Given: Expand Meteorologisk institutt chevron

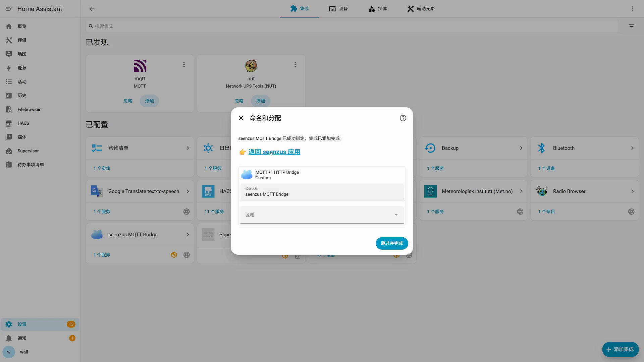Looking at the screenshot, I should (521, 191).
